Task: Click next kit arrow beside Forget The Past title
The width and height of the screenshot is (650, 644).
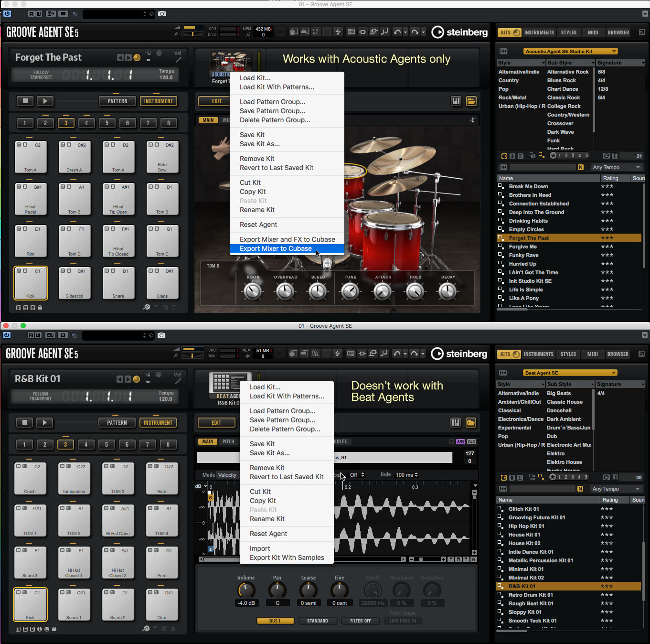Action: click(128, 57)
